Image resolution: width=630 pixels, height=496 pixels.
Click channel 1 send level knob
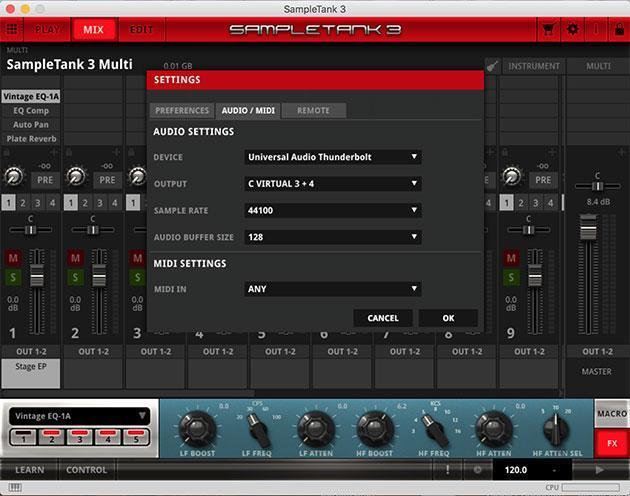14,176
